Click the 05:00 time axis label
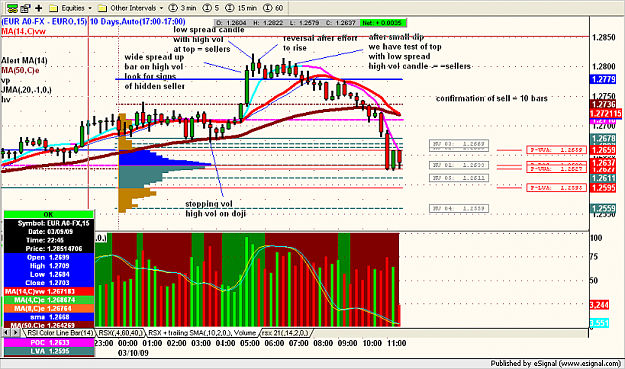 250,343
